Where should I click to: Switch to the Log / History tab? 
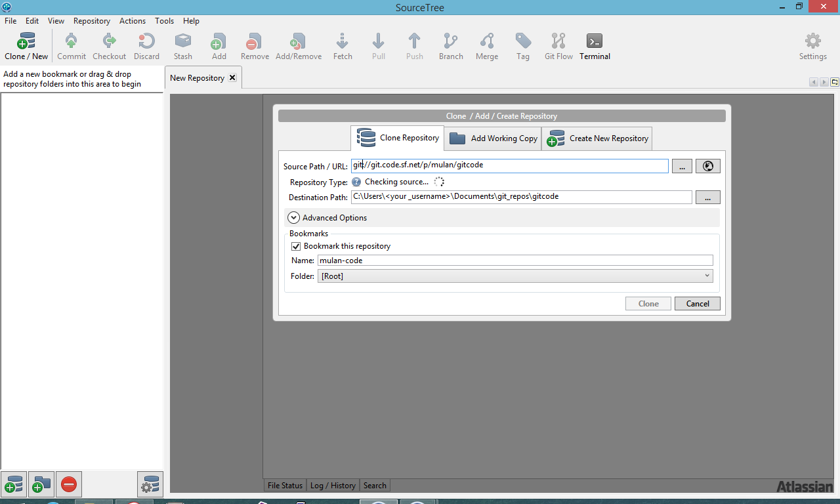pyautogui.click(x=333, y=486)
